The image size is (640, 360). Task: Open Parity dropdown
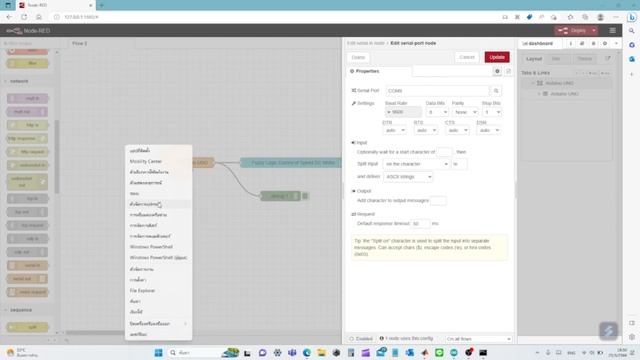465,112
